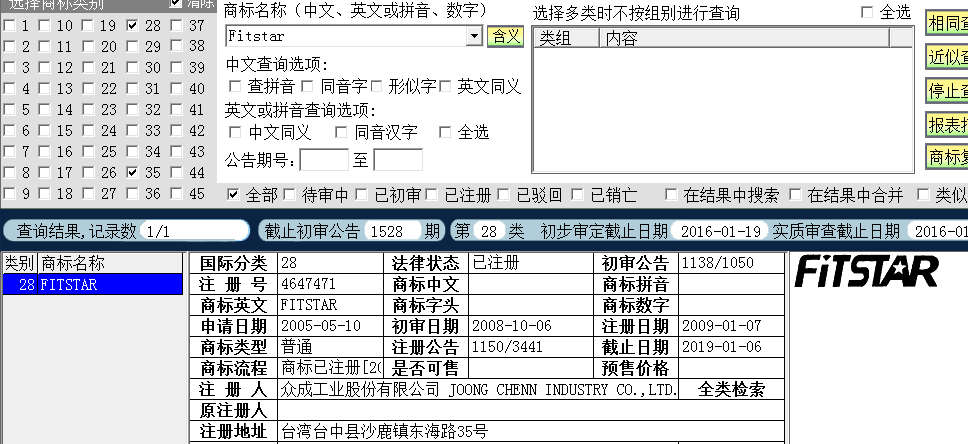This screenshot has width=968, height=444.
Task: Click the announcement issue start field
Action: point(324,160)
